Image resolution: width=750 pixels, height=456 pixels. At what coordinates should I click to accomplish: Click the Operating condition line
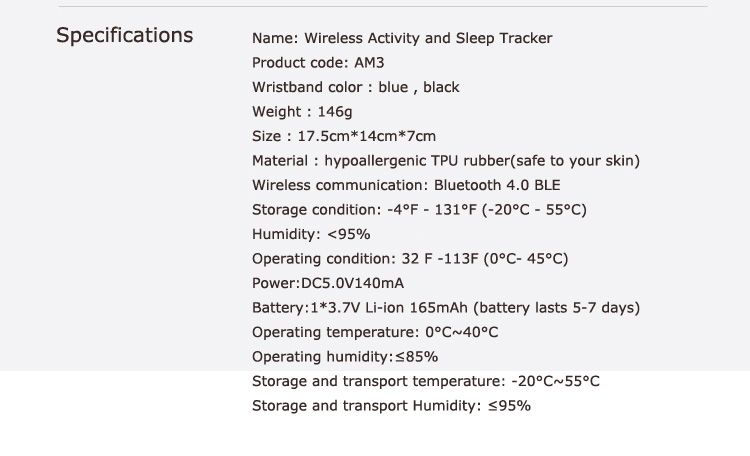point(410,258)
